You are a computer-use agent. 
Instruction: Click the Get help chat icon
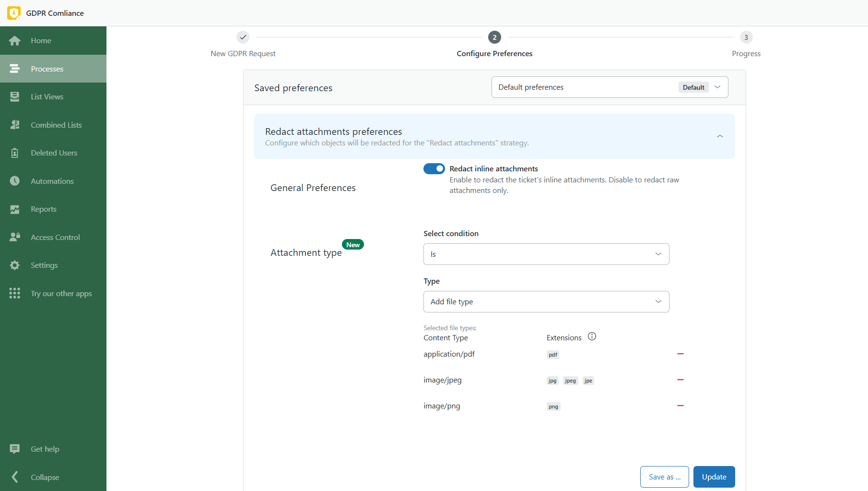tap(15, 449)
